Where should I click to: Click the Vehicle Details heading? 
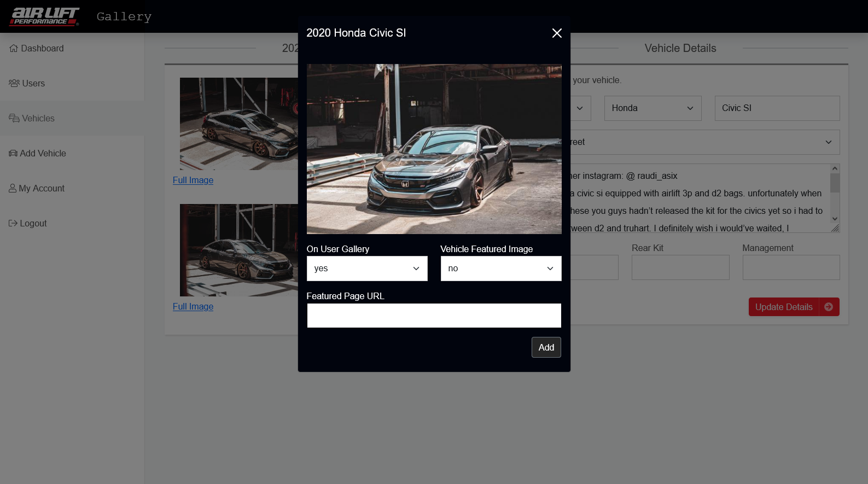point(680,48)
